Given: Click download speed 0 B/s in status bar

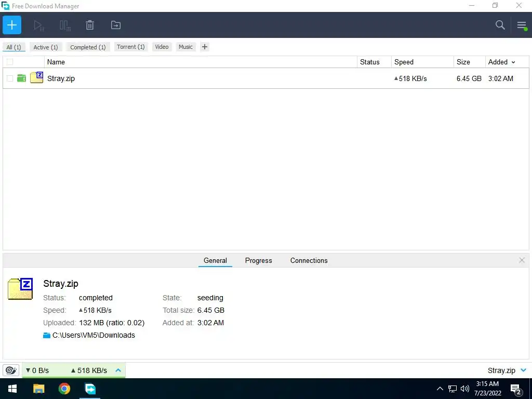Looking at the screenshot, I should [x=37, y=370].
